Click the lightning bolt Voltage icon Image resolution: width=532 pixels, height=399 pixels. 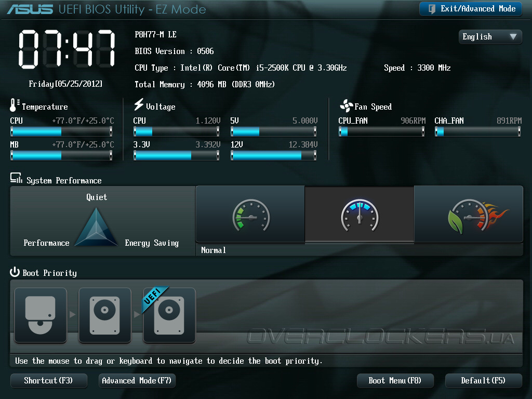[x=138, y=104]
